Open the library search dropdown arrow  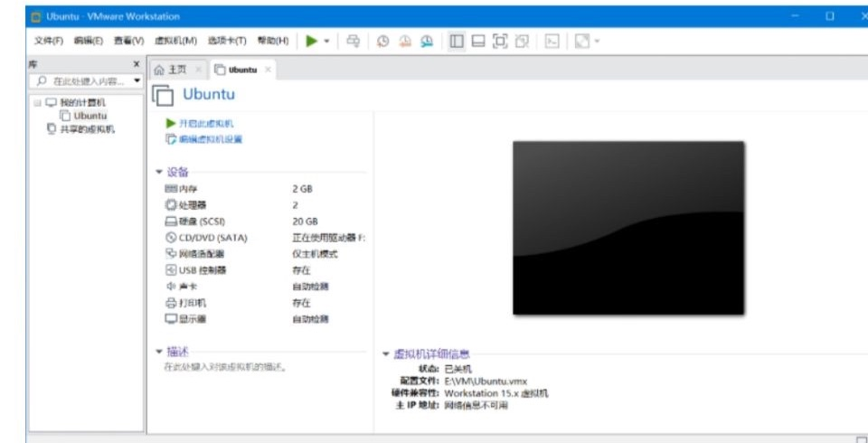[x=137, y=81]
